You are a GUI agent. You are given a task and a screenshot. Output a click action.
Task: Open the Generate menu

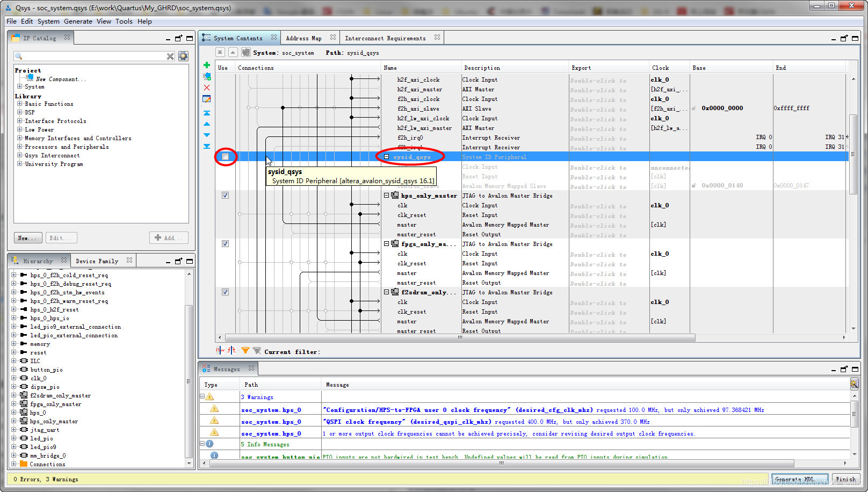[x=78, y=21]
